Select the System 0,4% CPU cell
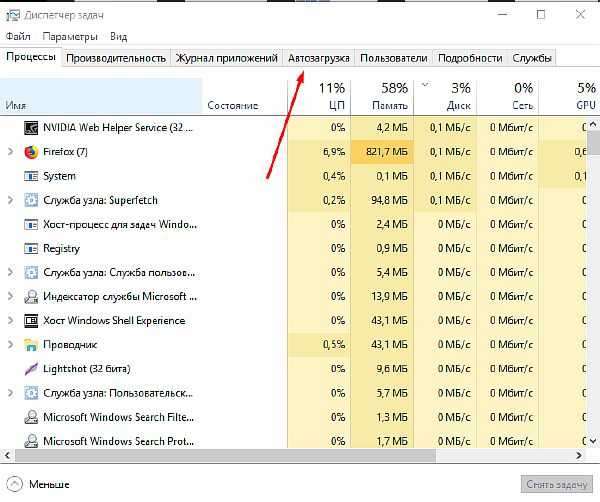 coord(319,176)
